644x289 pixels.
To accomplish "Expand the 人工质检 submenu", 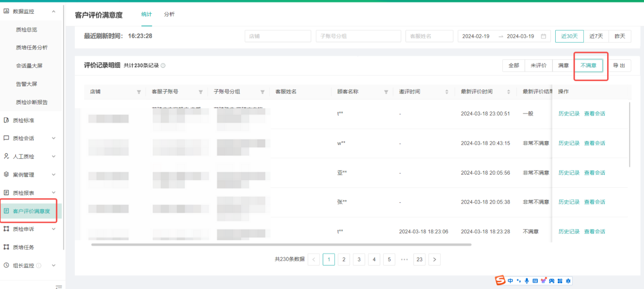I will click(x=53, y=157).
